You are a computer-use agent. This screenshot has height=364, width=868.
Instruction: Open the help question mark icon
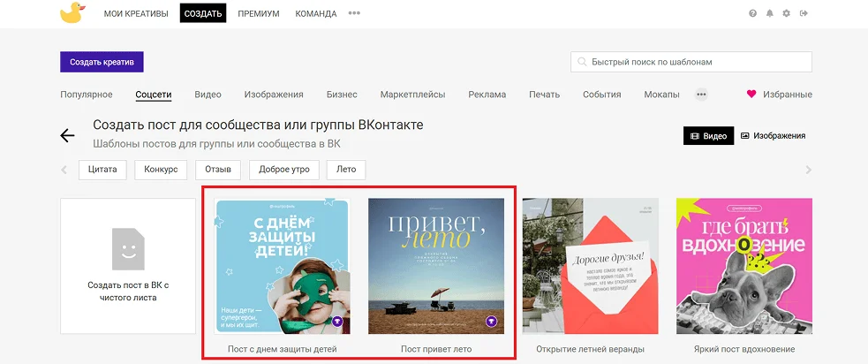[752, 14]
